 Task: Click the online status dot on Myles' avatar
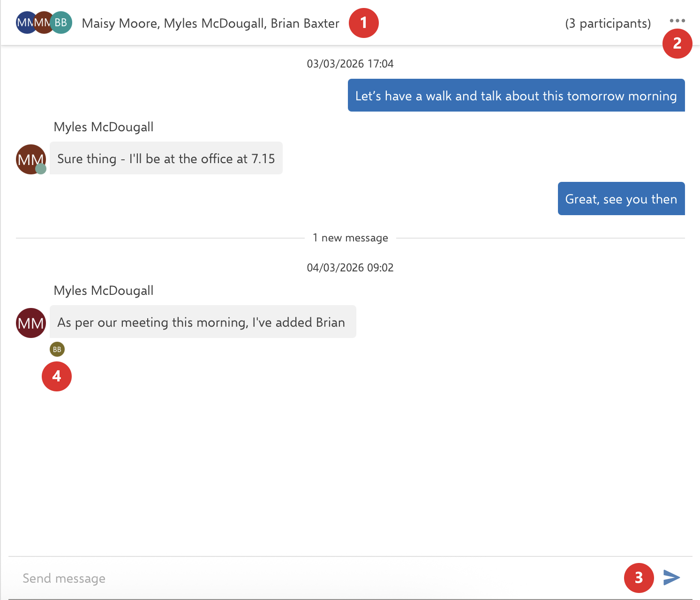coord(41,169)
